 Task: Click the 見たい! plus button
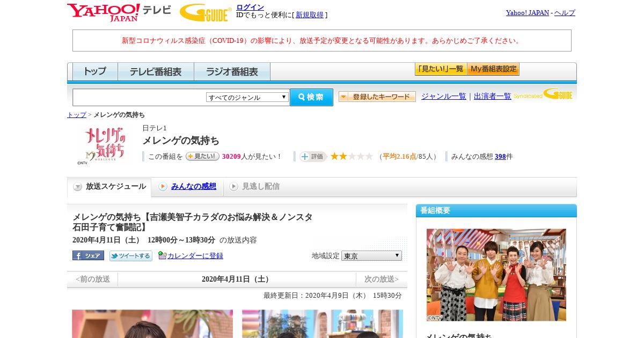pos(202,156)
